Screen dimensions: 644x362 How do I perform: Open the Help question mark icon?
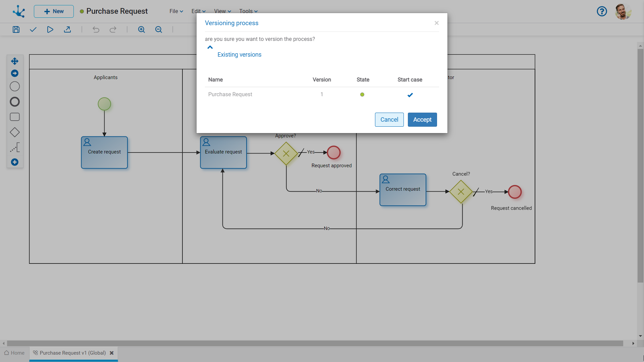pyautogui.click(x=602, y=11)
